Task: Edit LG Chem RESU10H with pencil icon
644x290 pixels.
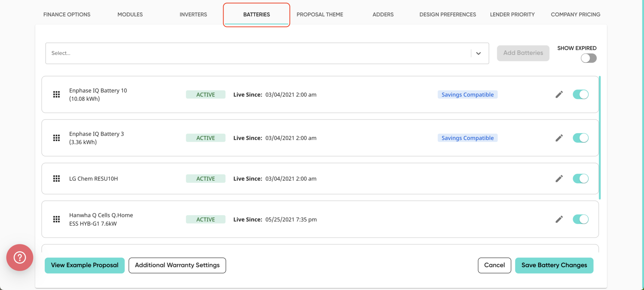Action: tap(559, 179)
